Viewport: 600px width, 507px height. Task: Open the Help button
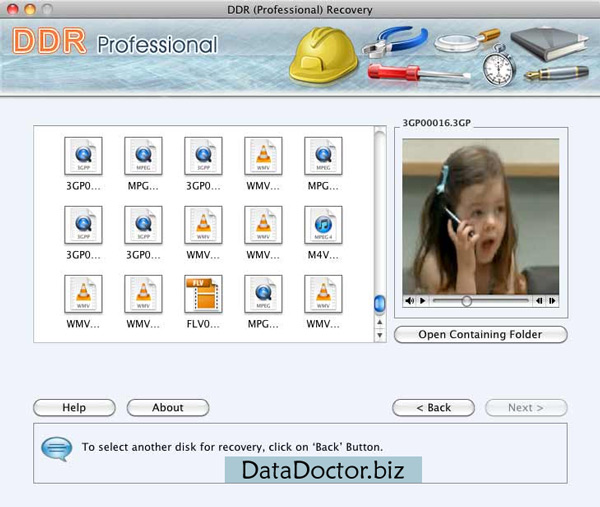pos(74,408)
